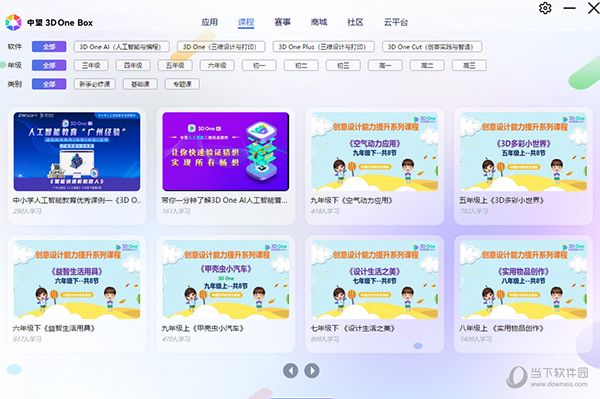
Task: Switch to the 课程 tab
Action: (x=246, y=22)
